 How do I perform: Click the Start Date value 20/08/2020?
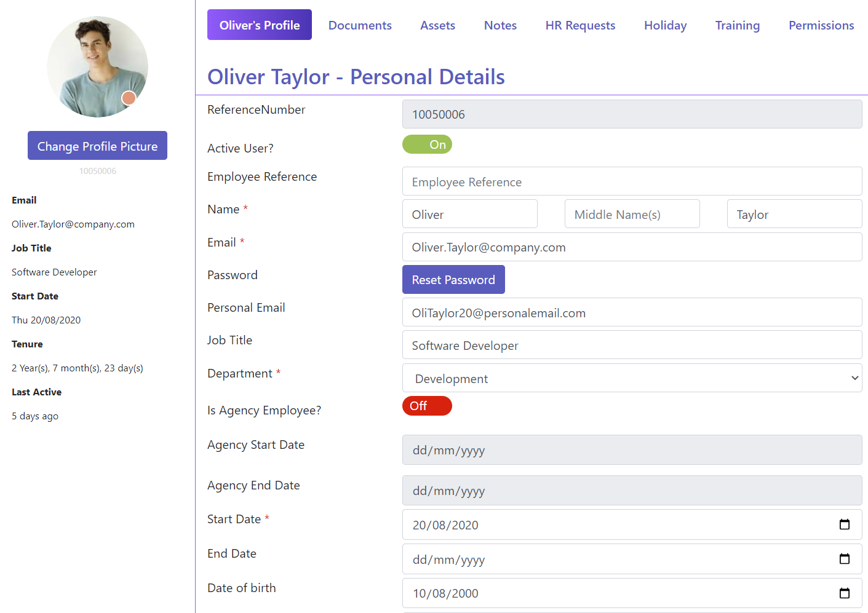(x=445, y=525)
